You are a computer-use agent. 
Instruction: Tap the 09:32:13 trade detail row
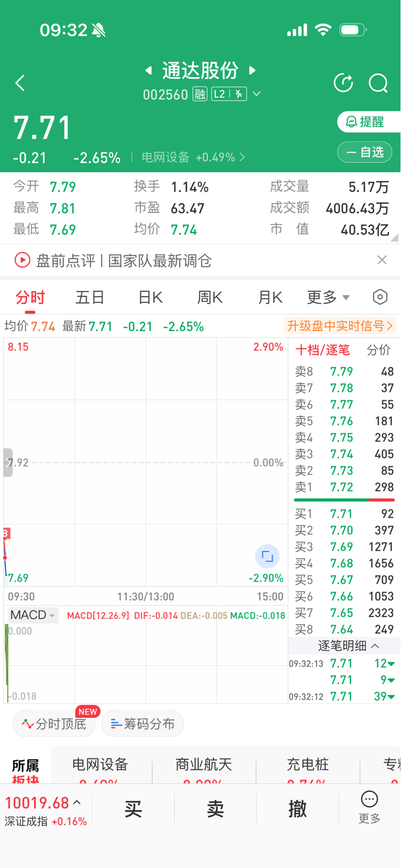click(342, 664)
